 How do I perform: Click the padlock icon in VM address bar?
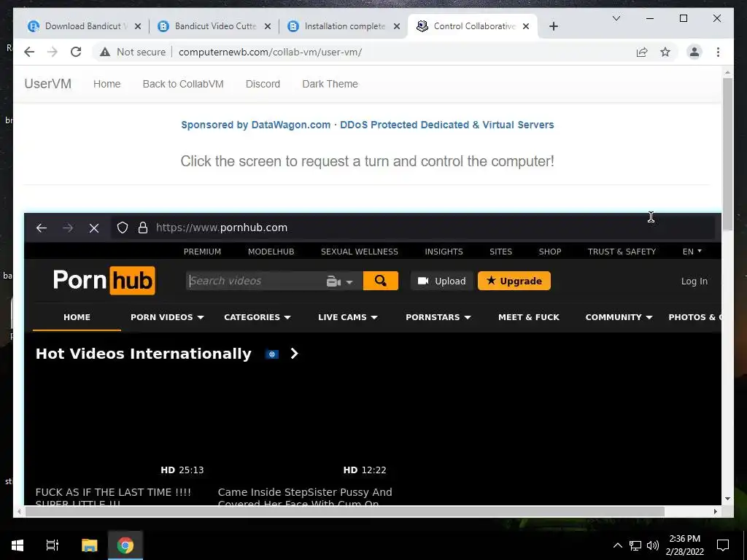coord(142,227)
